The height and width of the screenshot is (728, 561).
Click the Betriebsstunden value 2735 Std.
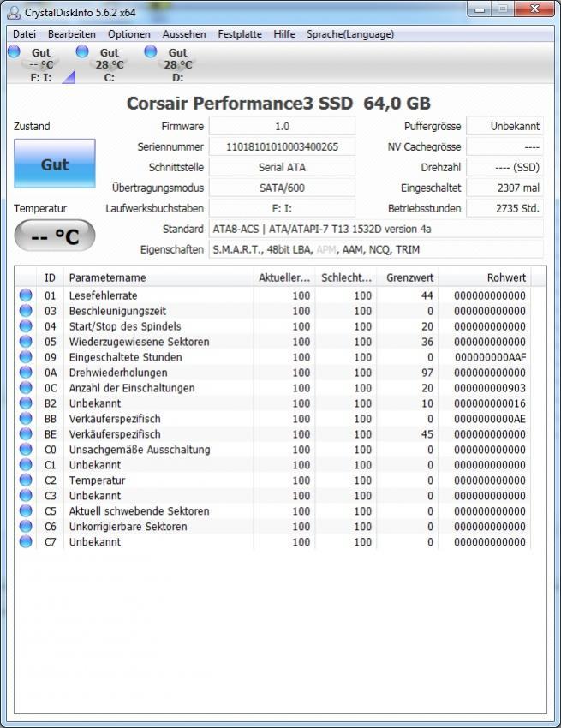504,208
